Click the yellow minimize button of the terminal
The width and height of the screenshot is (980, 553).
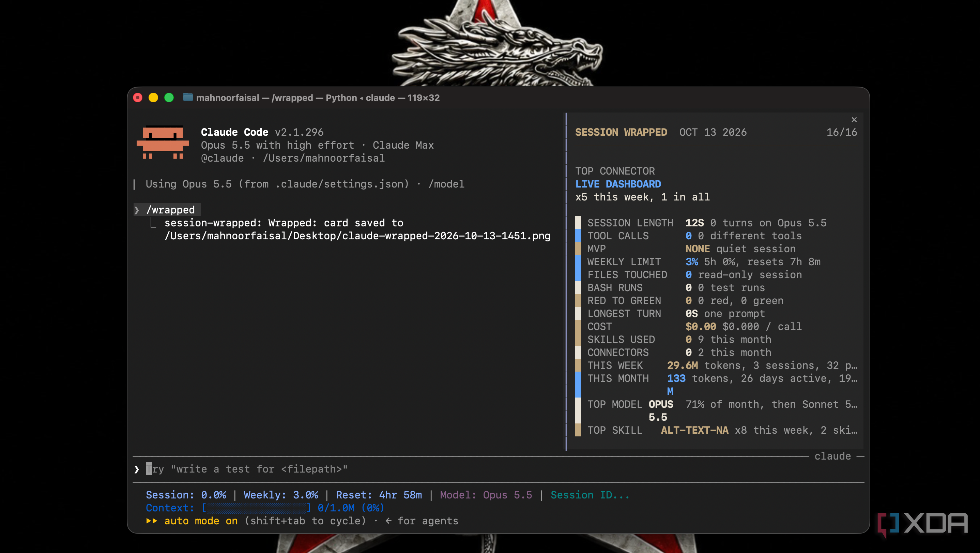[153, 98]
